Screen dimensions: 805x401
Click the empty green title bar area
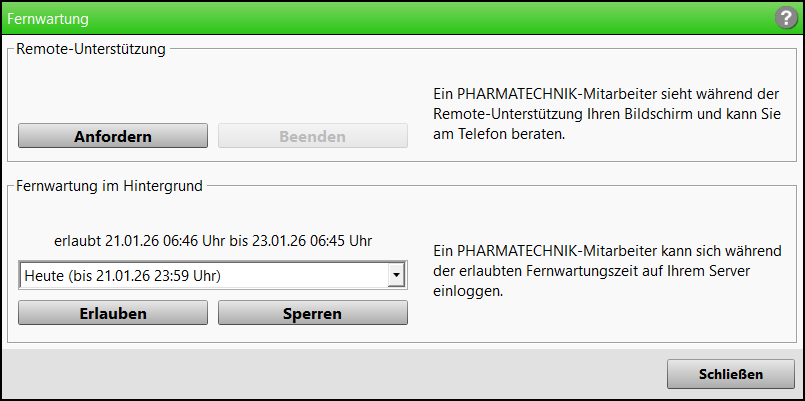(400, 18)
